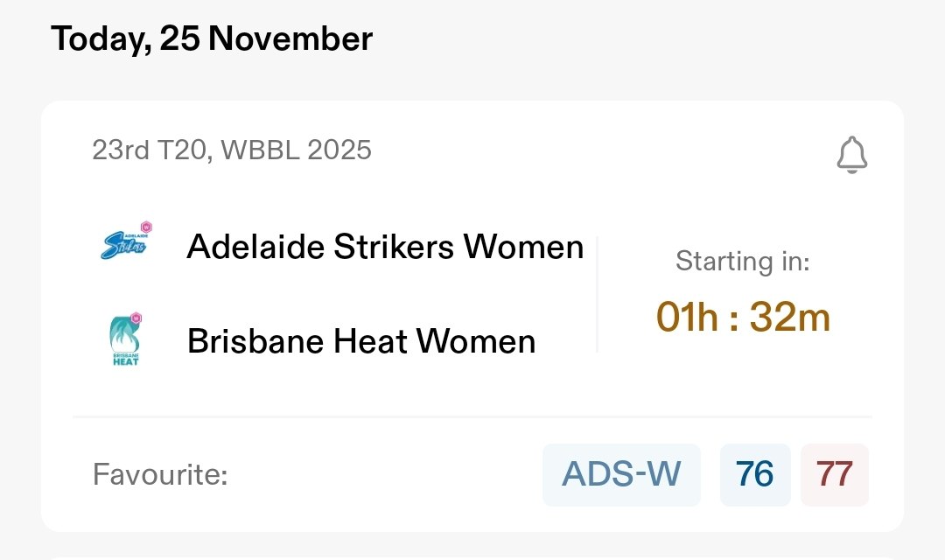
Task: Tap the blue 76 odds box
Action: point(755,475)
